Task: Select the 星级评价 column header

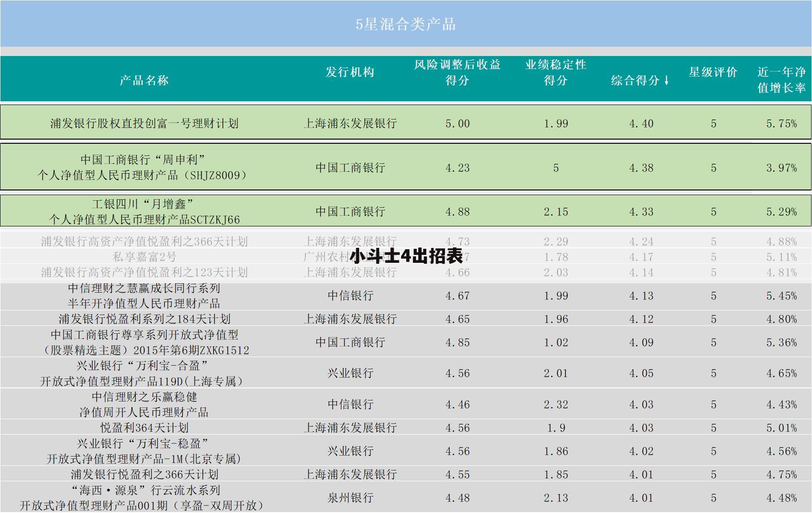Action: [x=713, y=72]
